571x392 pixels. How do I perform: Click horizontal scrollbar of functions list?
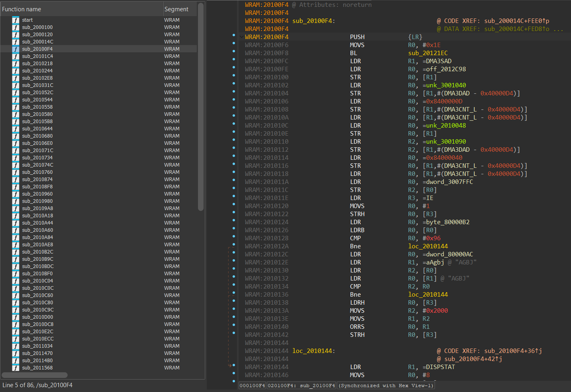click(x=35, y=375)
